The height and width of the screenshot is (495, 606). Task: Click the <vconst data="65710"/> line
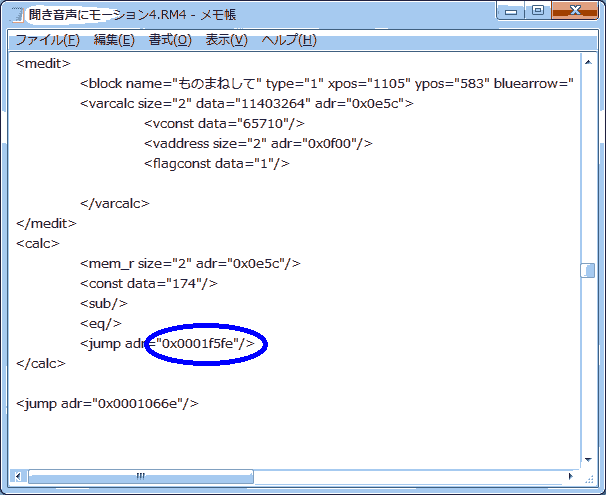[x=224, y=124]
